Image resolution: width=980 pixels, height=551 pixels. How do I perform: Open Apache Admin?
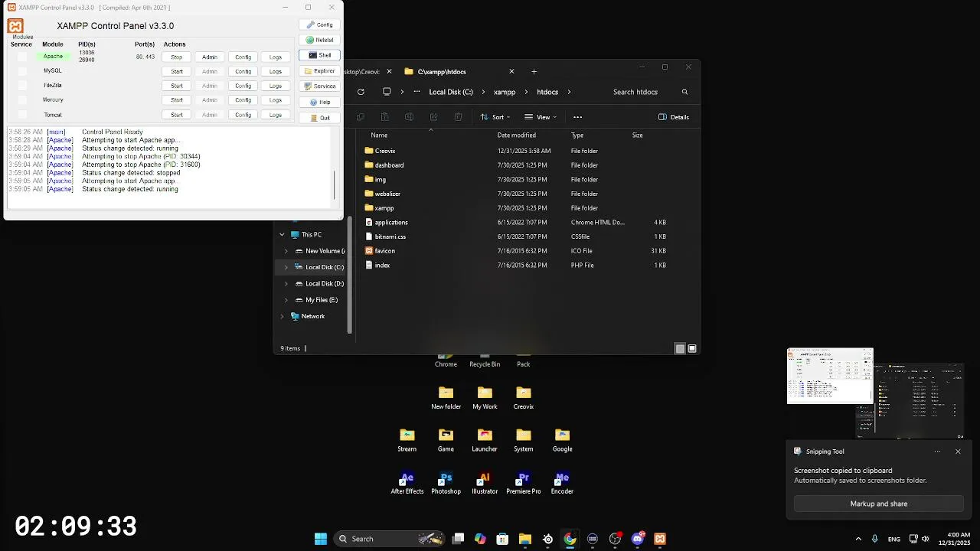click(210, 57)
